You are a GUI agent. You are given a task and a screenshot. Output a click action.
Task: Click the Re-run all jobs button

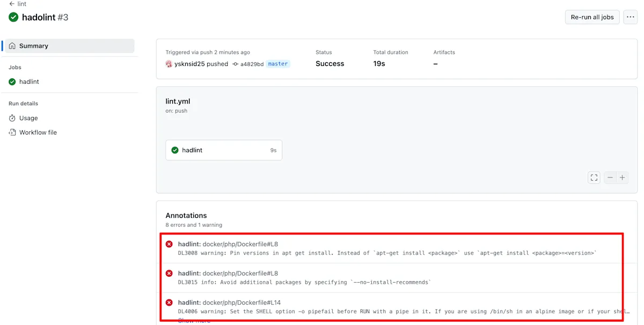[592, 17]
